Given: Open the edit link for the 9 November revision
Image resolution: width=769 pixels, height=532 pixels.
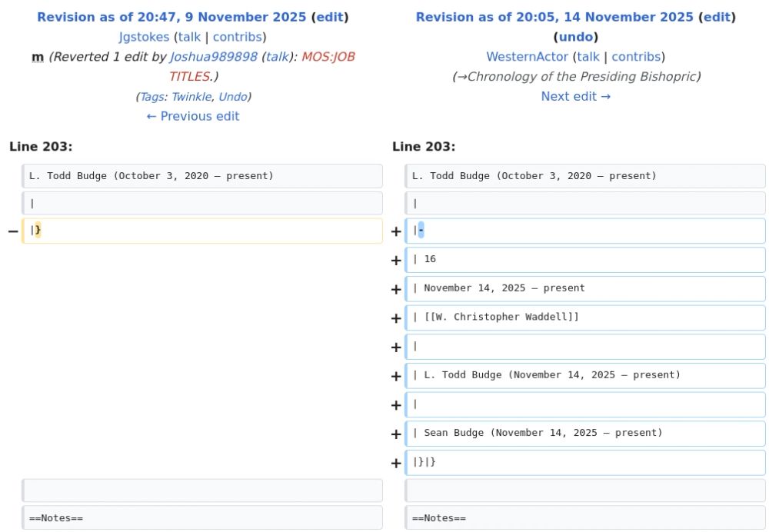Looking at the screenshot, I should 334,16.
